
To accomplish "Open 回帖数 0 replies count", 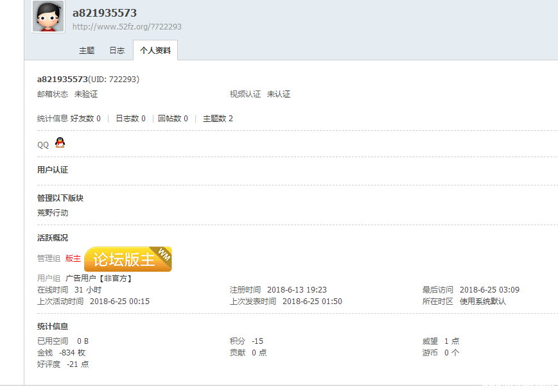I will click(173, 119).
